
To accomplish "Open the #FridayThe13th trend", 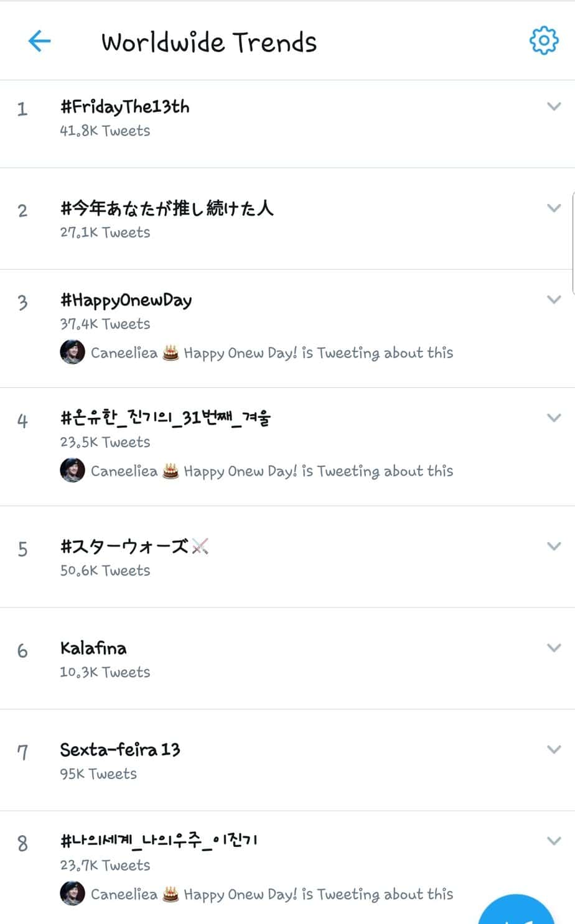I will [x=125, y=107].
